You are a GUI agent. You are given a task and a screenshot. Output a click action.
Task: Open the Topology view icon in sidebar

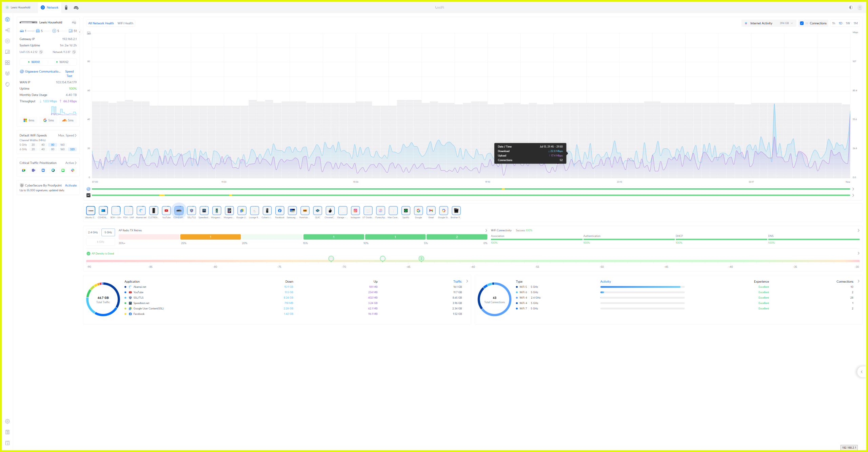pyautogui.click(x=7, y=30)
